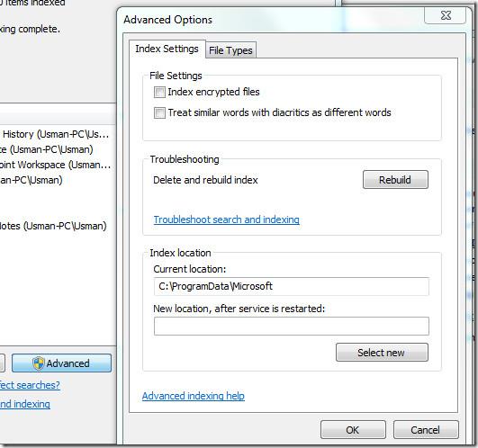Viewport: 478px width, 448px height.
Task: Select the Notes (Usman-PC\Usman) list entry
Action: 53,226
